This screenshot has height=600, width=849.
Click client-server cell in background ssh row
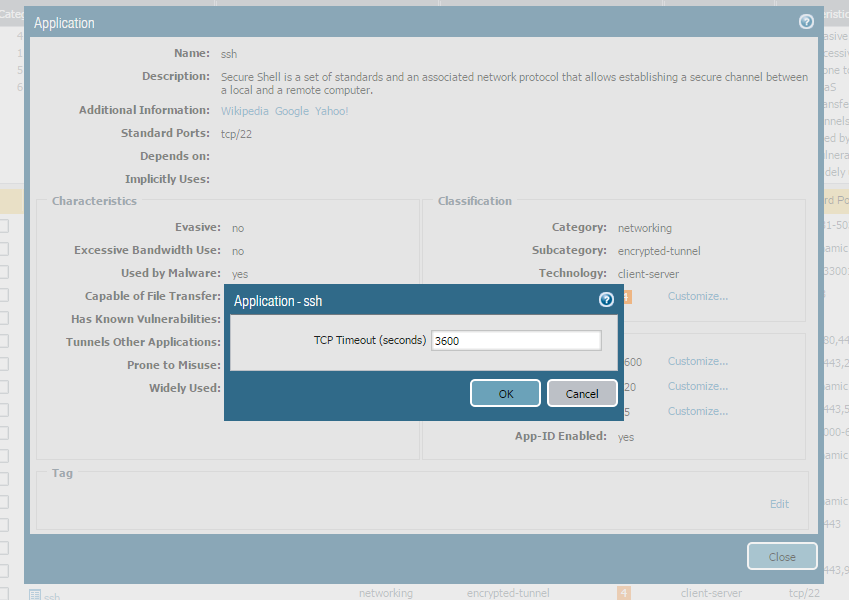[x=711, y=594]
